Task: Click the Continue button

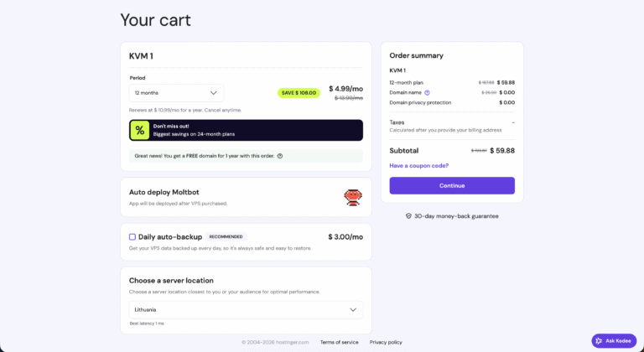Action: (x=452, y=185)
